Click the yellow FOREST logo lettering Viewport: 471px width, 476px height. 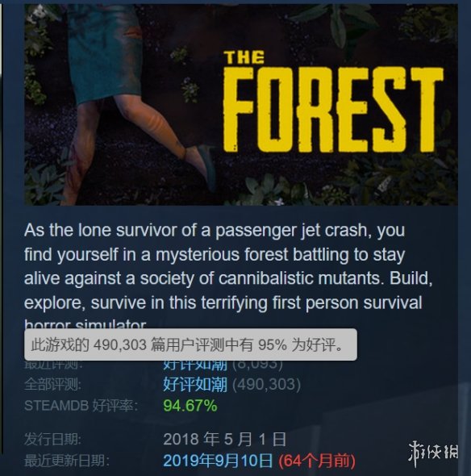pos(333,110)
